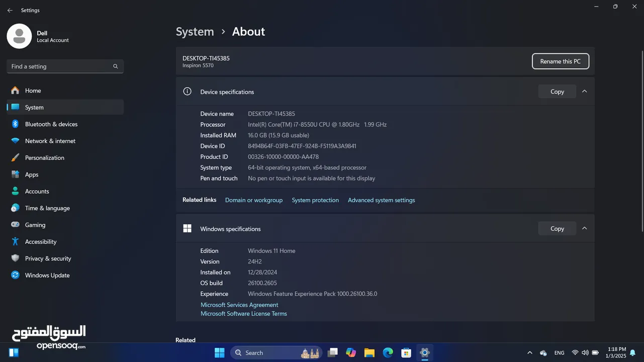The height and width of the screenshot is (362, 644).
Task: Collapse the Device specifications section
Action: (x=584, y=91)
